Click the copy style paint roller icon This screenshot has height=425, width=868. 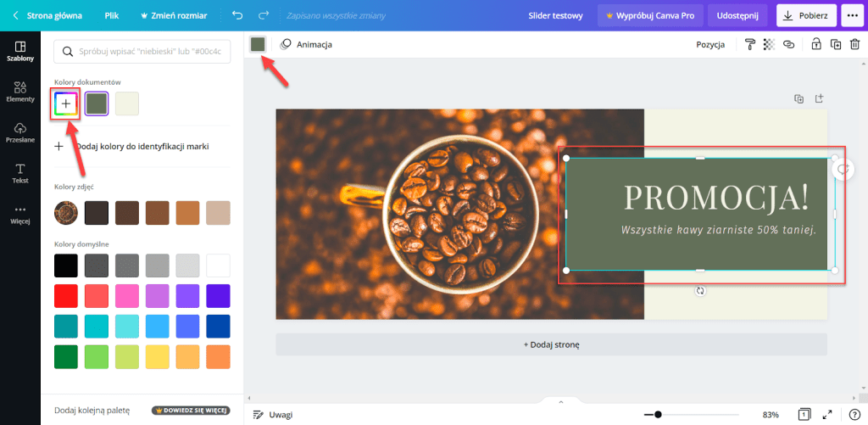(750, 44)
